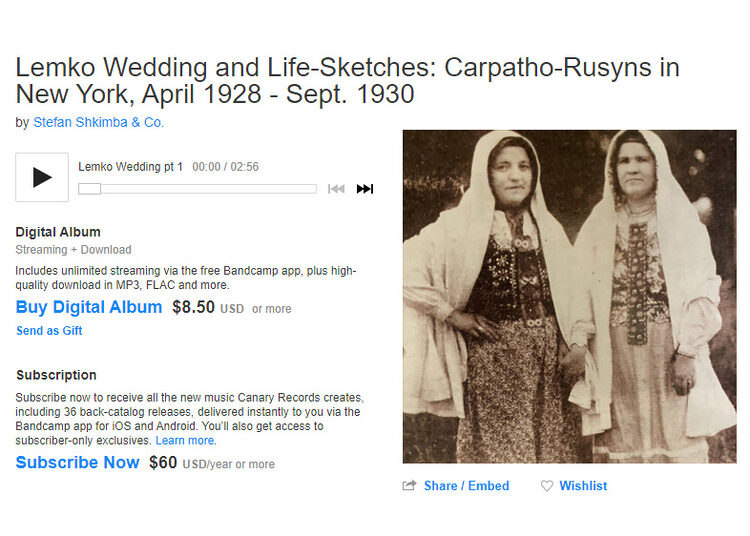This screenshot has height=536, width=750.
Task: Click the Lemko Wedding pt 1 track title
Action: [x=131, y=167]
